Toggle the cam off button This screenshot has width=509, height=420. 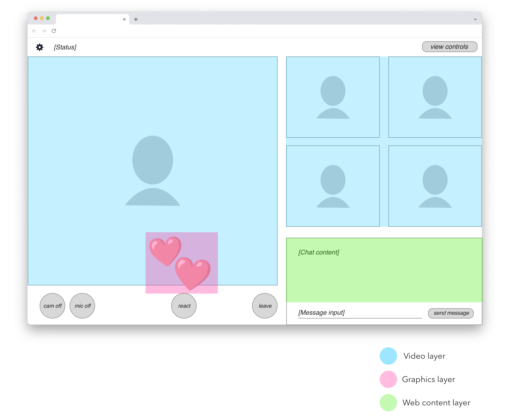tap(52, 306)
